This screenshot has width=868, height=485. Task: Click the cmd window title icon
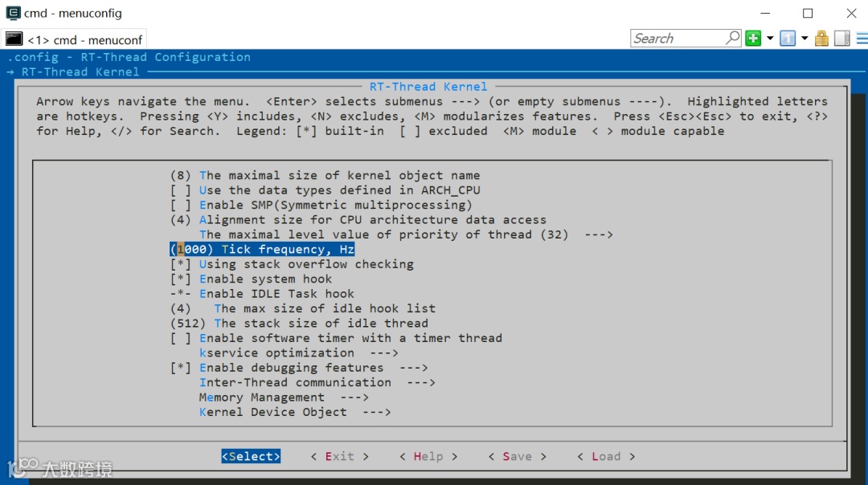point(14,13)
